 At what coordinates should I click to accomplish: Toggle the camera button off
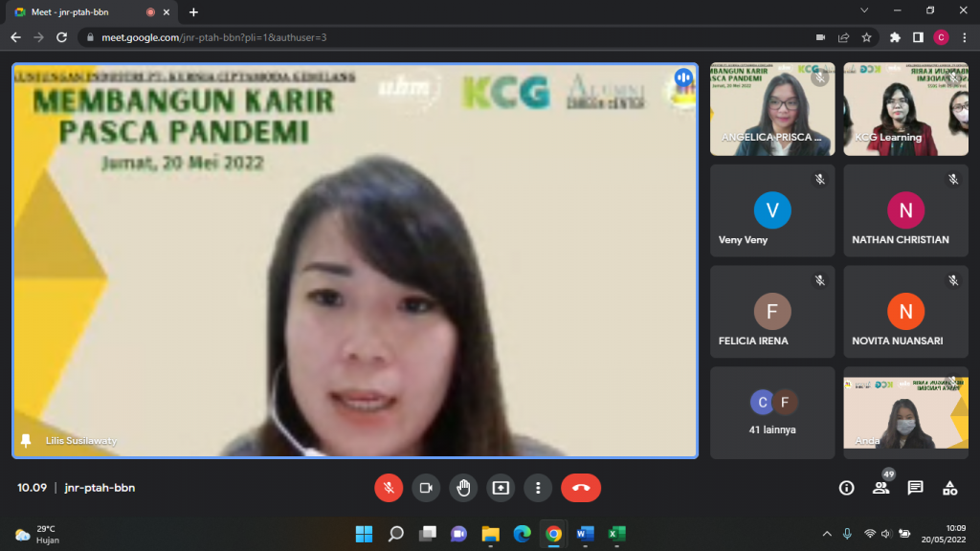tap(426, 488)
